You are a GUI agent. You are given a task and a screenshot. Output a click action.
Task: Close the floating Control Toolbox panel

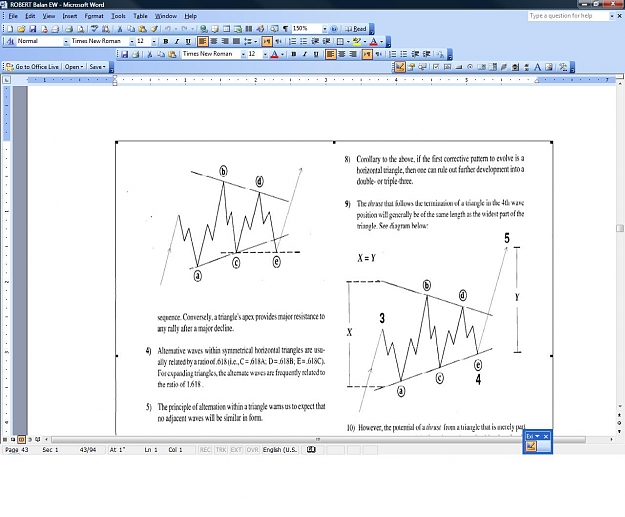click(546, 436)
